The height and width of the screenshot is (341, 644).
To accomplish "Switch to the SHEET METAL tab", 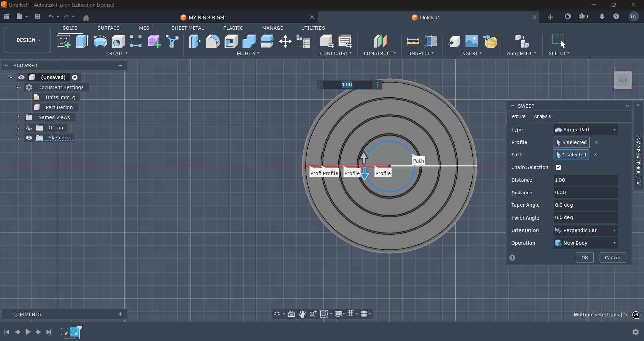I will (x=188, y=28).
